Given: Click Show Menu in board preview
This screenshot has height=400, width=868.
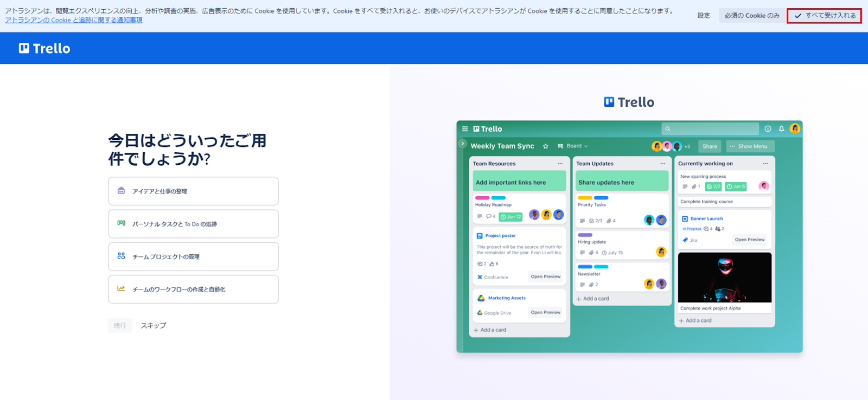Looking at the screenshot, I should pos(750,146).
